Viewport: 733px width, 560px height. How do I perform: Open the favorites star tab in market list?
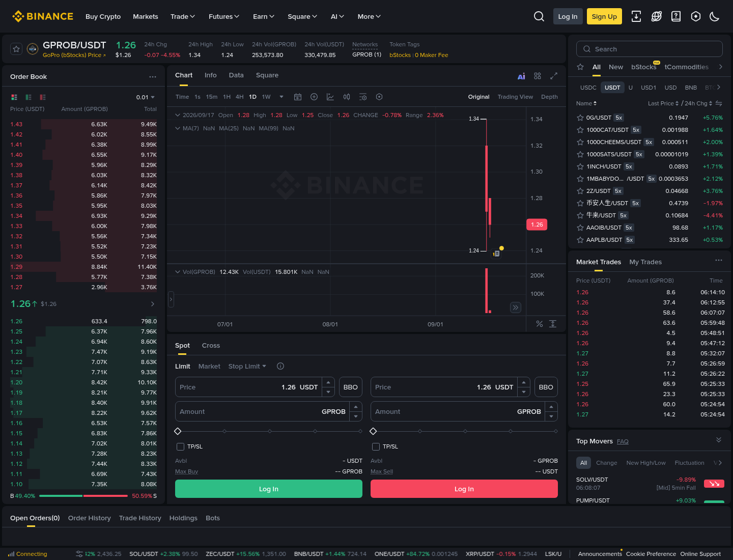[580, 67]
